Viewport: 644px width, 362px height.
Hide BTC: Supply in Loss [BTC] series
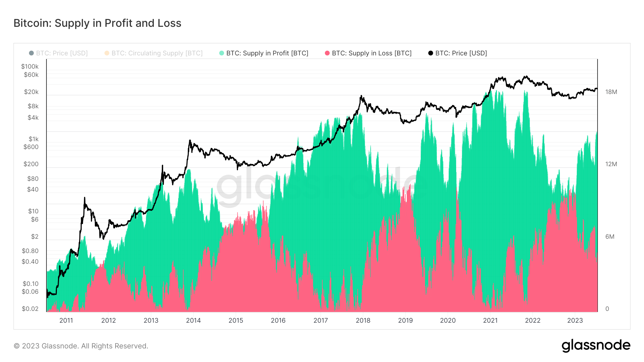368,53
